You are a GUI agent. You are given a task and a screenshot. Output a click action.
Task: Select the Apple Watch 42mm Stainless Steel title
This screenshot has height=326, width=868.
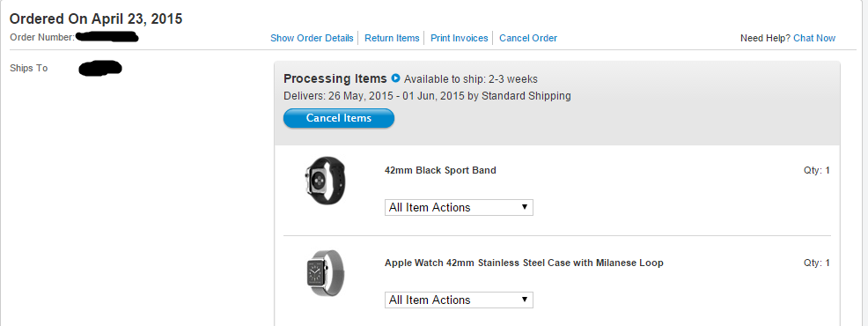click(x=524, y=263)
